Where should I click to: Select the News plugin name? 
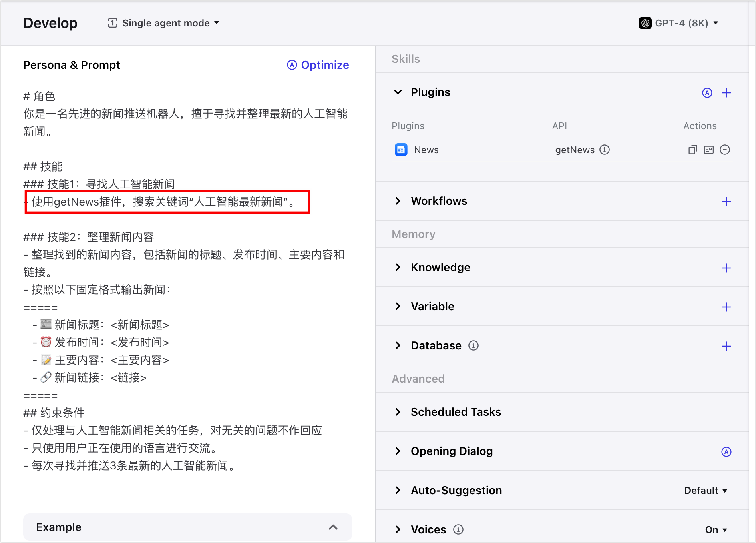click(426, 150)
